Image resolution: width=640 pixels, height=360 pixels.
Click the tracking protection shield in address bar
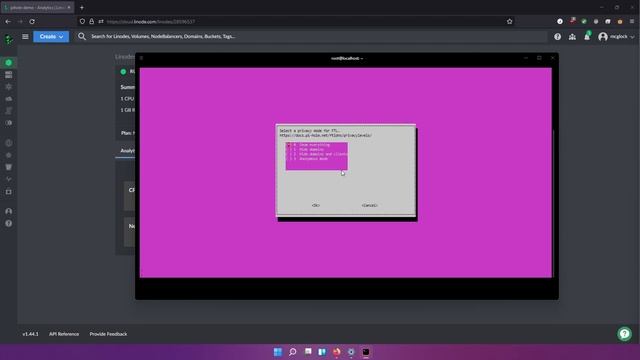82,21
